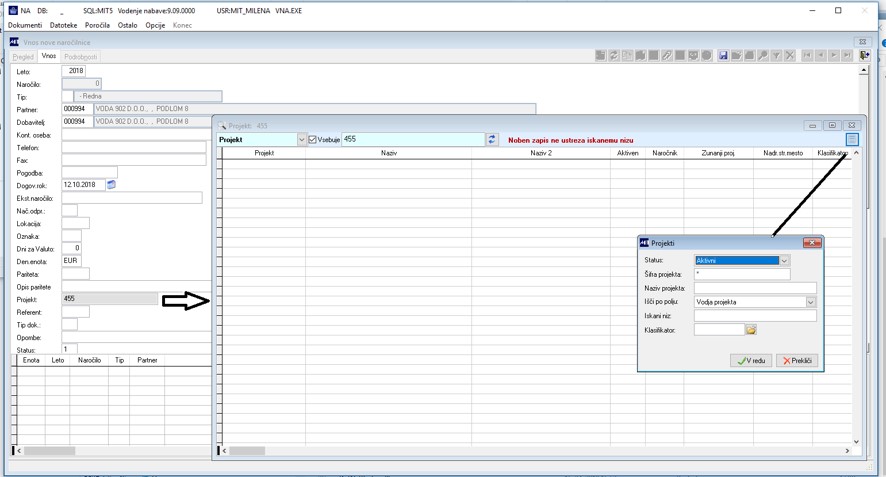Click the exit door icon in toolbar

coord(864,55)
